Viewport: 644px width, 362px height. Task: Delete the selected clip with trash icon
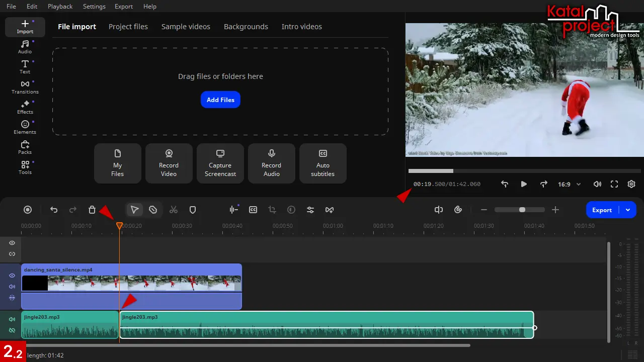coord(92,210)
